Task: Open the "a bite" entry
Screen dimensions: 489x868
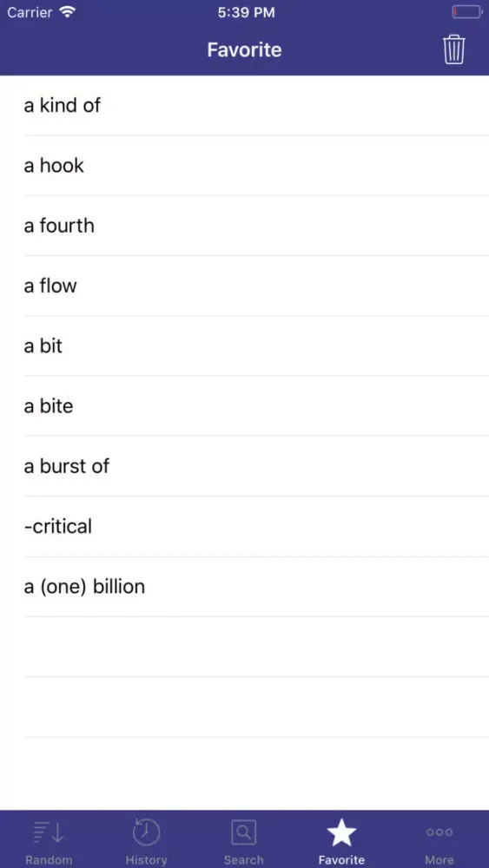Action: point(244,406)
